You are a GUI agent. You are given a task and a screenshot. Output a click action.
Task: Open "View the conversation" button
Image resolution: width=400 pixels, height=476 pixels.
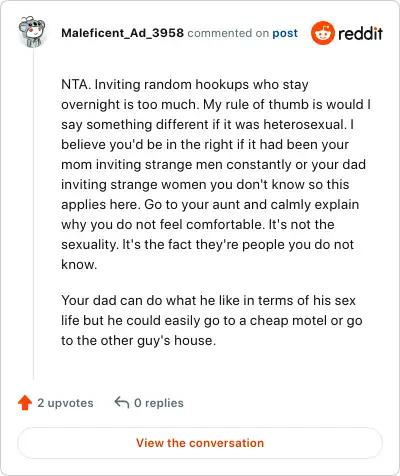[x=200, y=443]
